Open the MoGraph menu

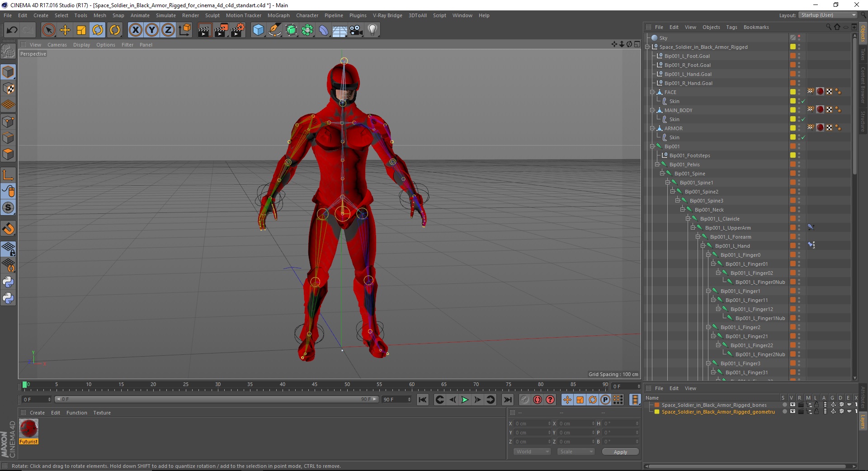click(x=278, y=15)
